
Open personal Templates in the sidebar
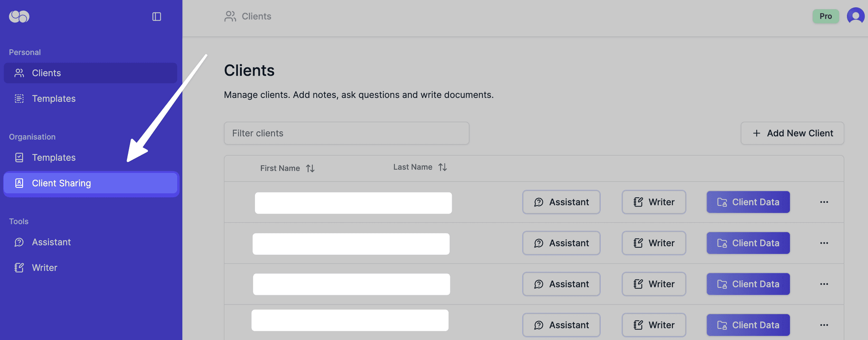tap(53, 99)
